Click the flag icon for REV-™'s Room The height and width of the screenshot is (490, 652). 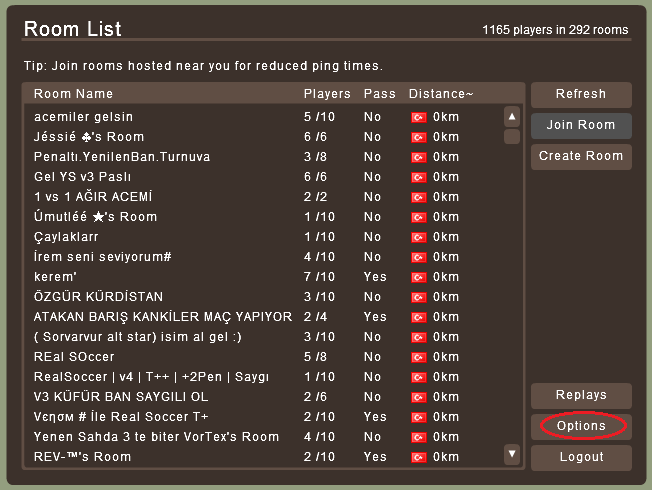pos(419,457)
